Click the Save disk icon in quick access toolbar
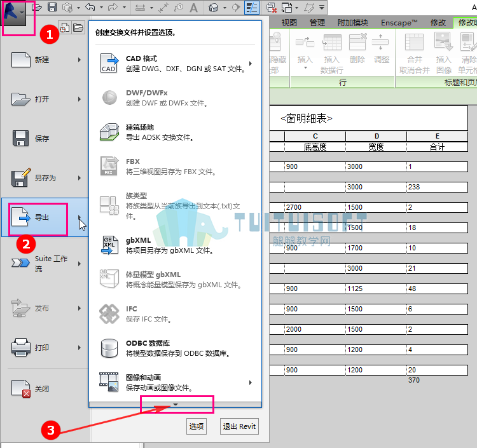Viewport: 477px width, 448px height. (x=52, y=7)
